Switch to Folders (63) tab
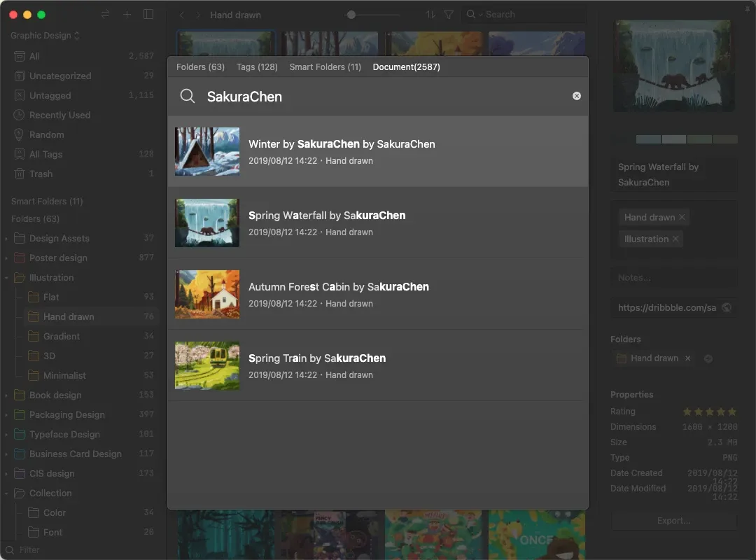This screenshot has width=756, height=560. tap(200, 67)
